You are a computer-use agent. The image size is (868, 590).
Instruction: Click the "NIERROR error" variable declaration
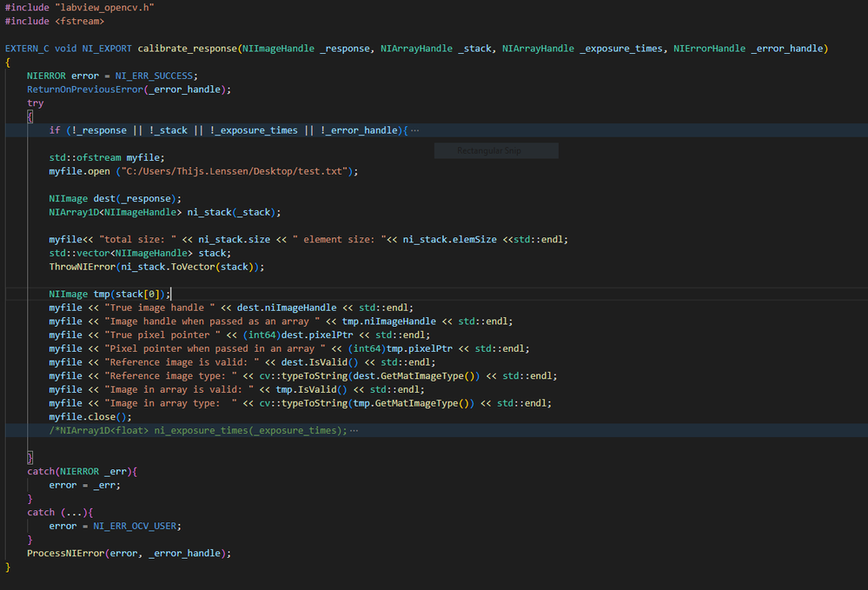[x=63, y=76]
